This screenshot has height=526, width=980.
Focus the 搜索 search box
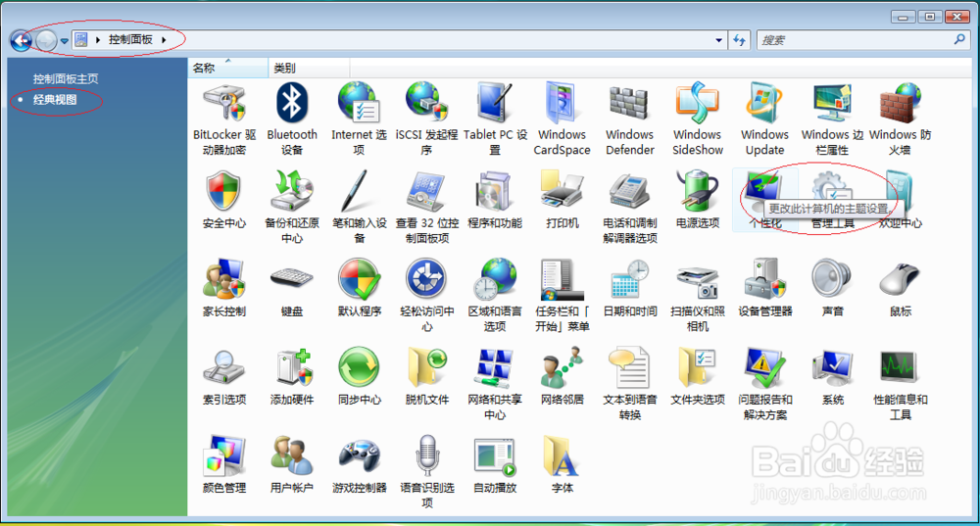pos(863,40)
